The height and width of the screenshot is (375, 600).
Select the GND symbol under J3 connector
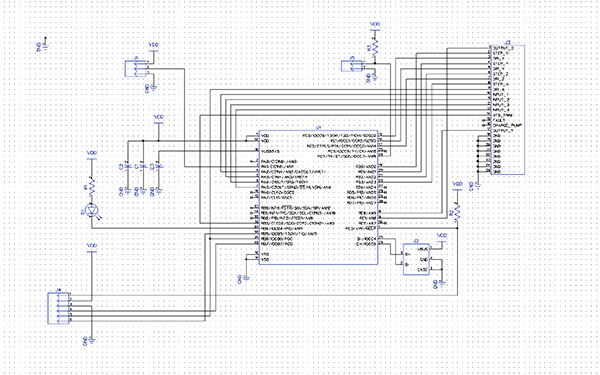(x=477, y=186)
